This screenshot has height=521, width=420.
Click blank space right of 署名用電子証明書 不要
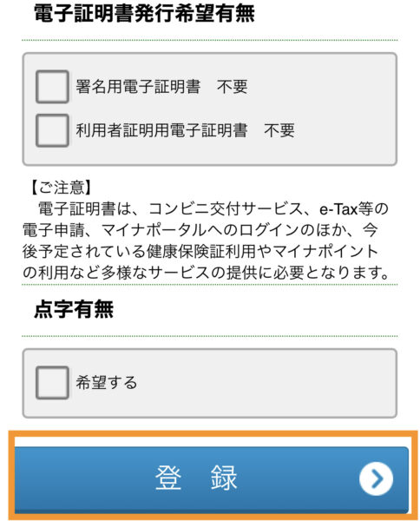click(x=320, y=87)
